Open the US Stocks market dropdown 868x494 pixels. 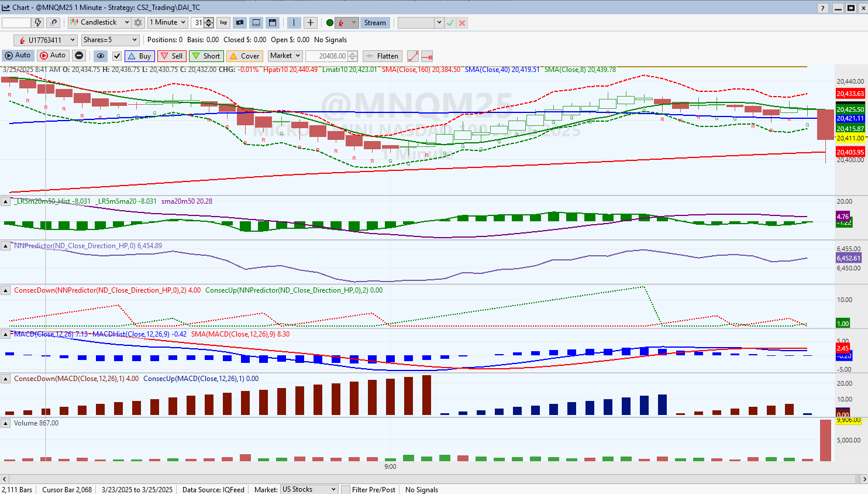coord(309,489)
